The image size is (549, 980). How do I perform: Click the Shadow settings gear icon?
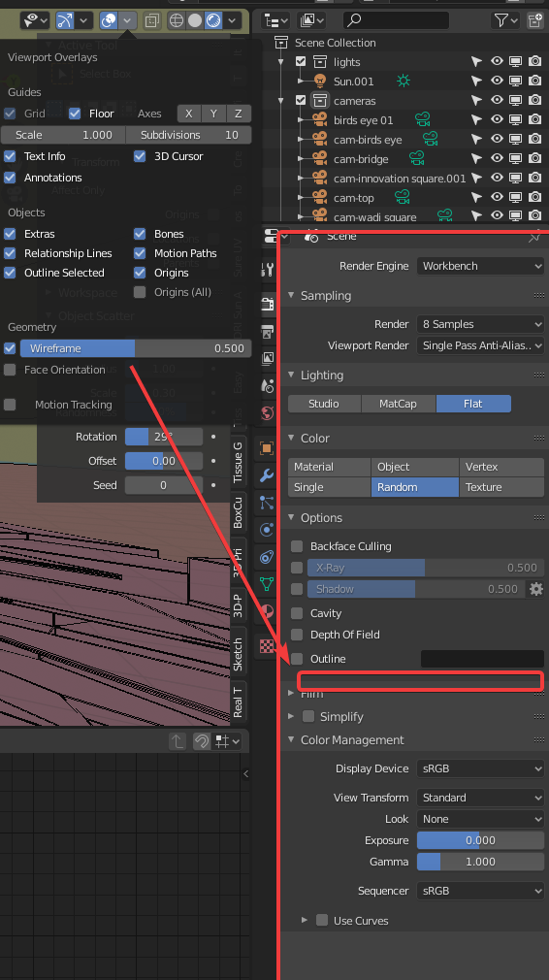(x=535, y=589)
